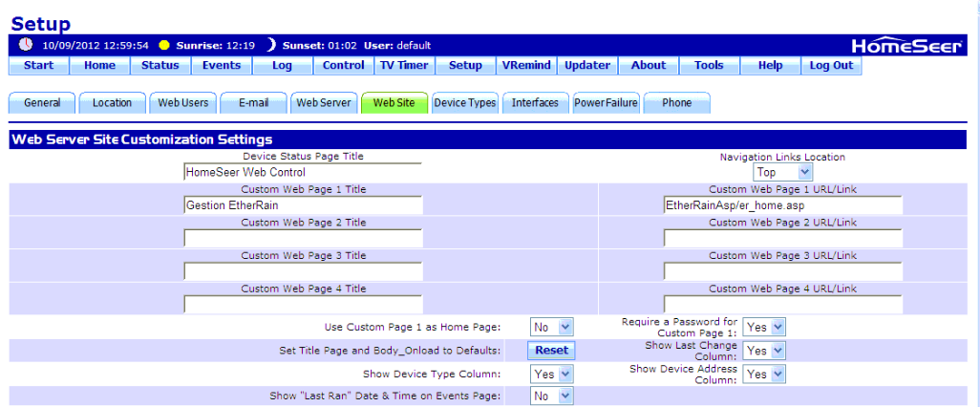Open the Show Last Ran Date & Time dropdown

coord(552,396)
